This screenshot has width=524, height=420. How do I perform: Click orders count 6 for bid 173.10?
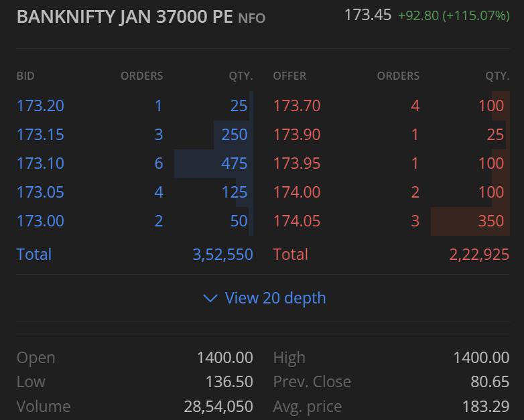coord(159,163)
